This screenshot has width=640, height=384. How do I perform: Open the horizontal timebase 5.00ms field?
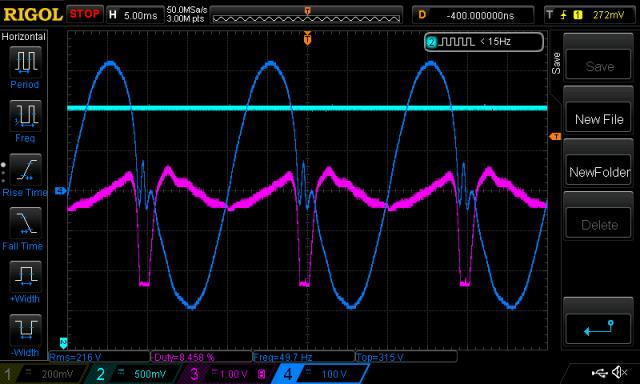pos(135,16)
